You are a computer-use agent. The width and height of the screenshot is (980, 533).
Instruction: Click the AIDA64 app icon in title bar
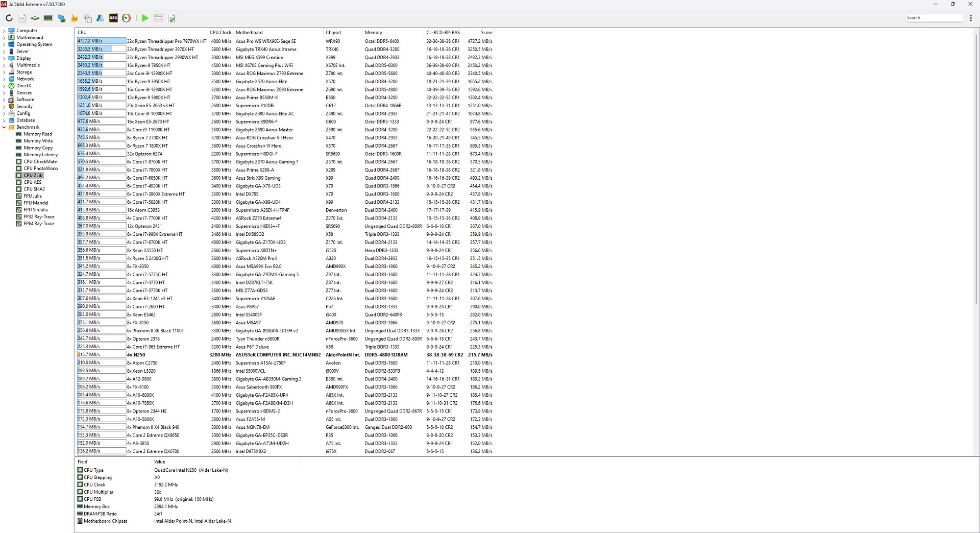[4, 4]
